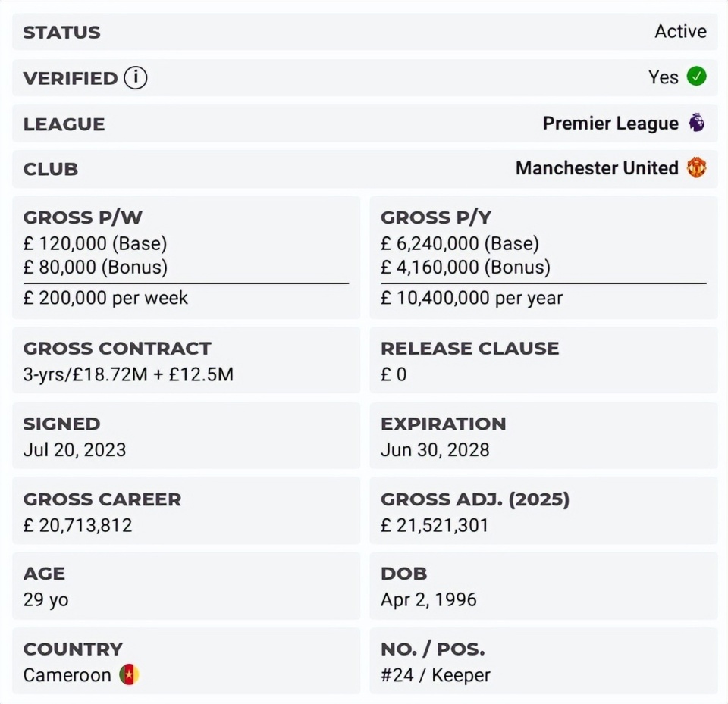Click the #24 / Keeper position text
Screen dimensions: 728x704
(435, 675)
